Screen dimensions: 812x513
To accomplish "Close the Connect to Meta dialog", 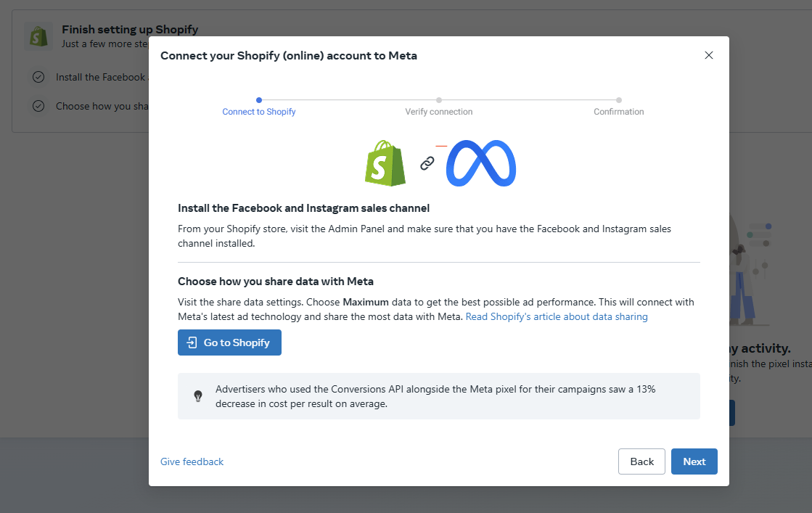I will [709, 55].
